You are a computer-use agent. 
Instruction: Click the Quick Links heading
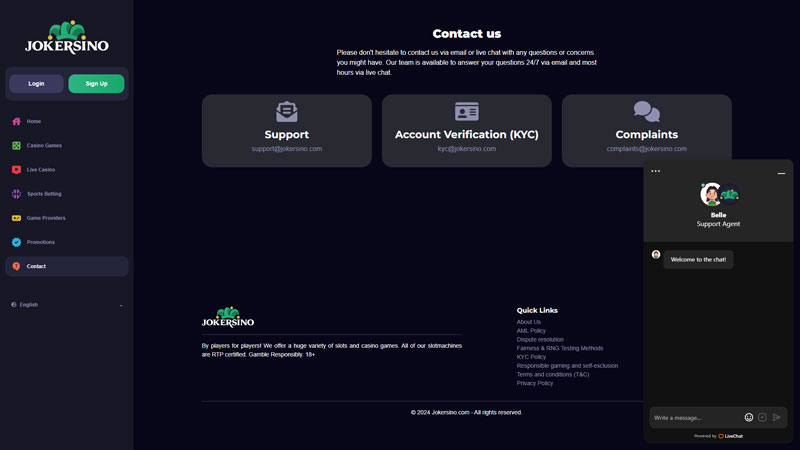click(537, 310)
